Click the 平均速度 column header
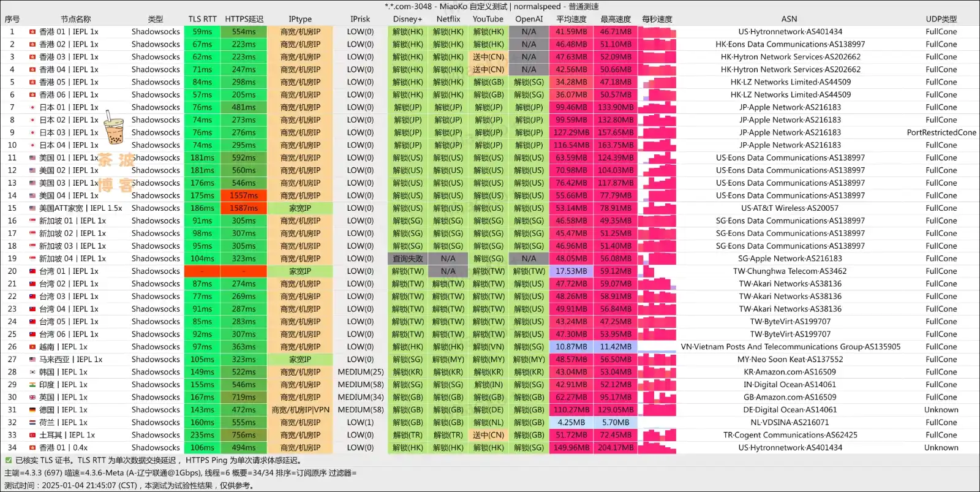This screenshot has width=980, height=492. click(x=571, y=19)
